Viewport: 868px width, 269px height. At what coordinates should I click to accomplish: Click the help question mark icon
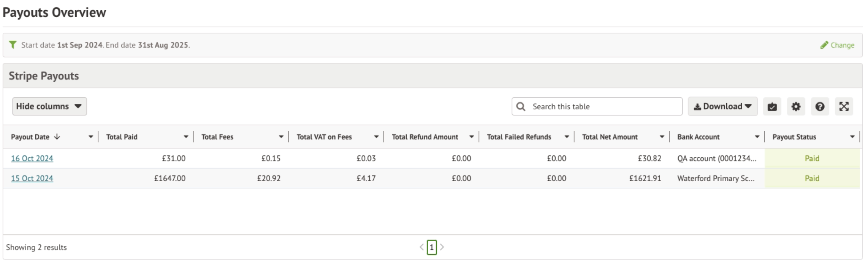(820, 107)
